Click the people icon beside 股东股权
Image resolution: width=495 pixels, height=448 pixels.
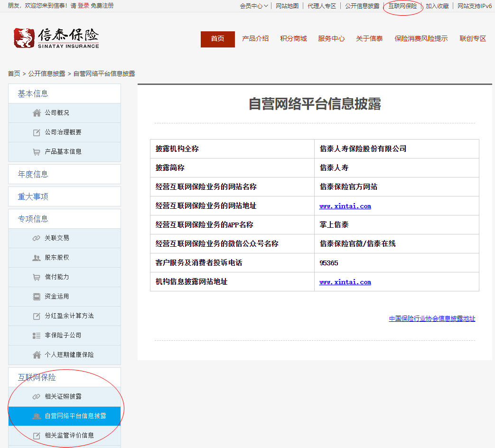(37, 258)
